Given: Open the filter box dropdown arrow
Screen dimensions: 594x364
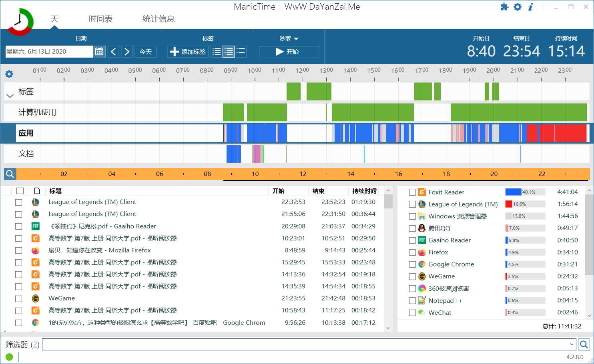Looking at the screenshot, I should coord(572,344).
